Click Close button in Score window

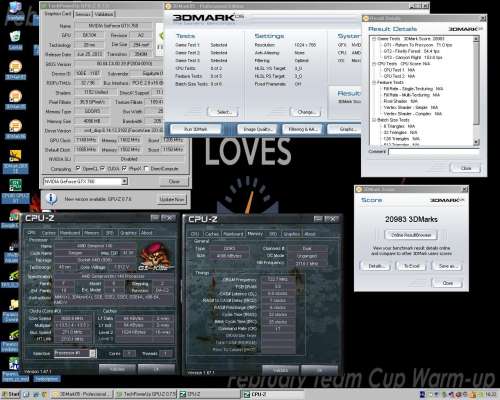[x=447, y=283]
